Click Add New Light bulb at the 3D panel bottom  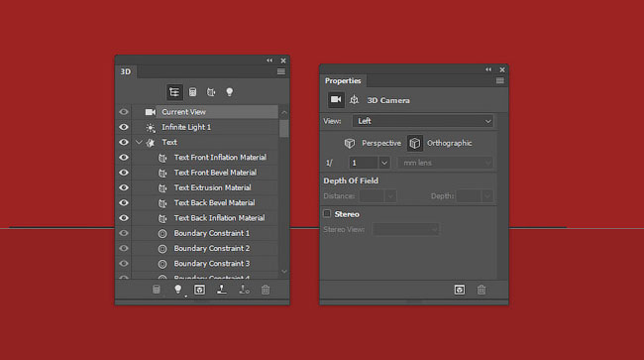[x=177, y=290]
